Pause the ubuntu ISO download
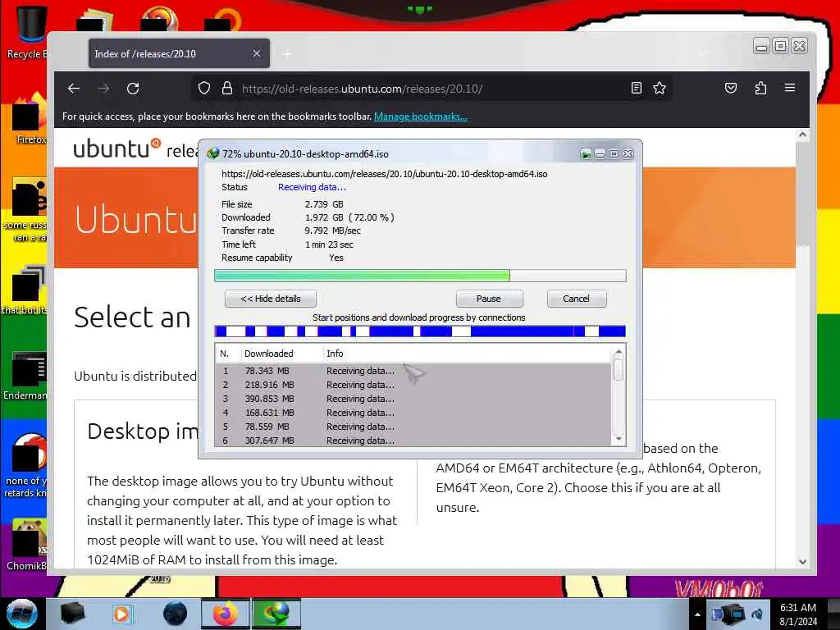The width and height of the screenshot is (840, 630). (x=489, y=299)
